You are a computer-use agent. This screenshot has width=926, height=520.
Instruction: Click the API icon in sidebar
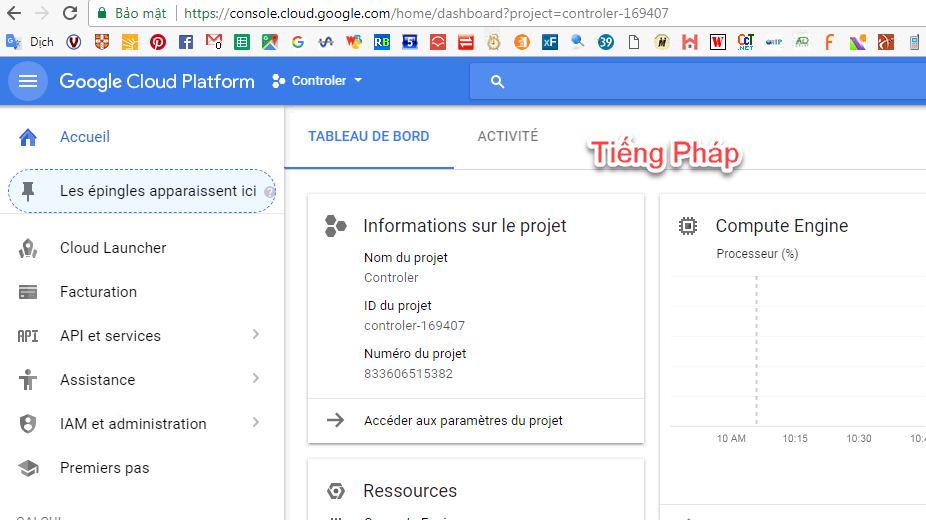[28, 336]
